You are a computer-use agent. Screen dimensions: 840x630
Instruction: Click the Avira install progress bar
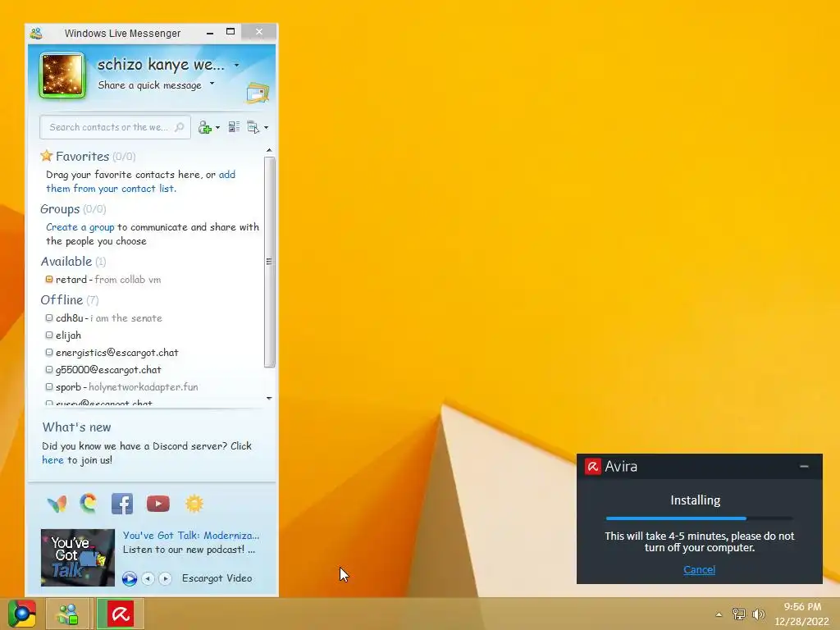click(699, 518)
